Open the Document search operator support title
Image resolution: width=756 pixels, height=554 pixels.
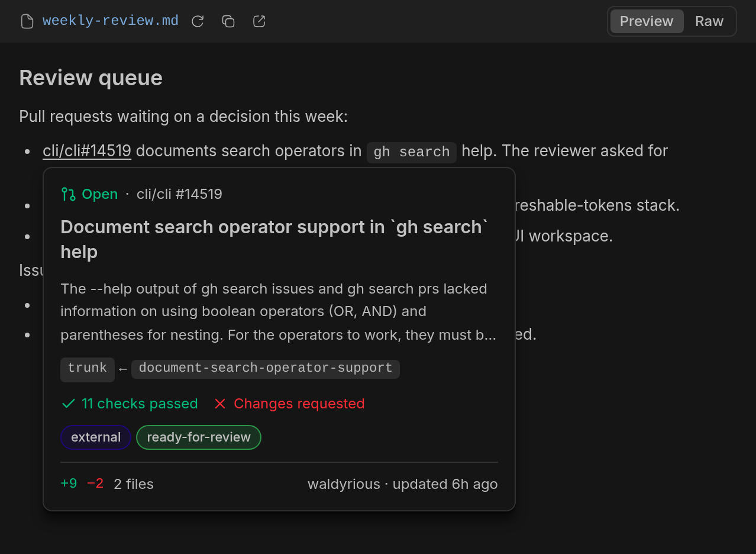coord(274,239)
